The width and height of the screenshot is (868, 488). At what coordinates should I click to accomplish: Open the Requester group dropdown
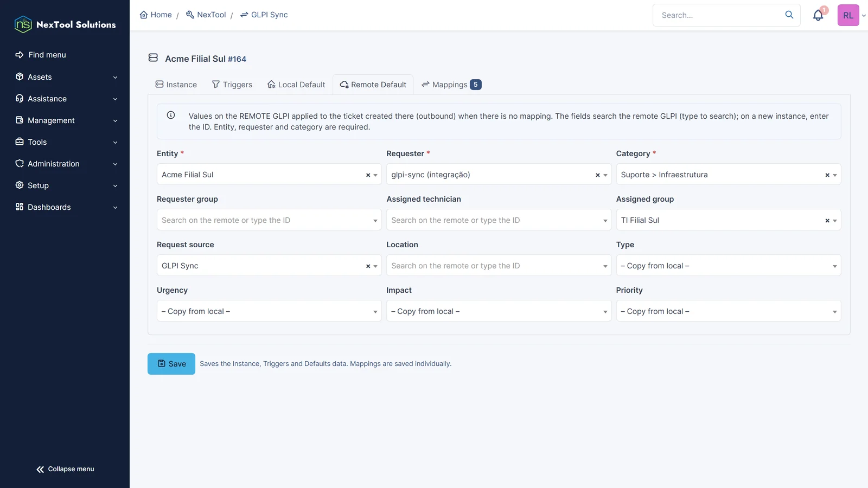click(x=269, y=220)
